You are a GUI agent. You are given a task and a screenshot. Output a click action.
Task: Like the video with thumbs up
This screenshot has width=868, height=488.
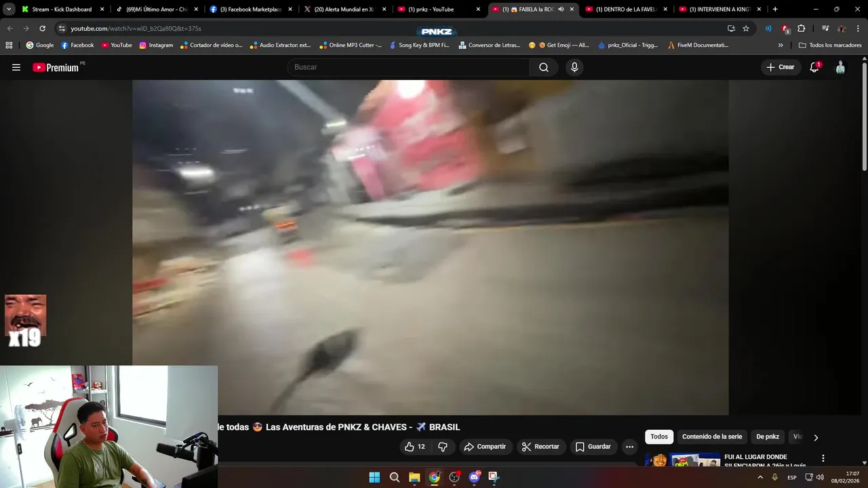pos(415,447)
